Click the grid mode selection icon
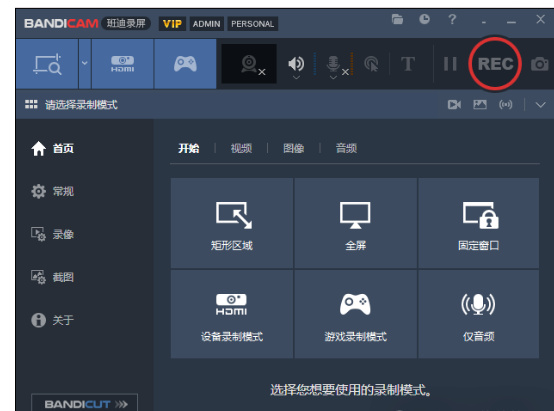Image resolution: width=554 pixels, height=411 pixels. click(x=31, y=104)
